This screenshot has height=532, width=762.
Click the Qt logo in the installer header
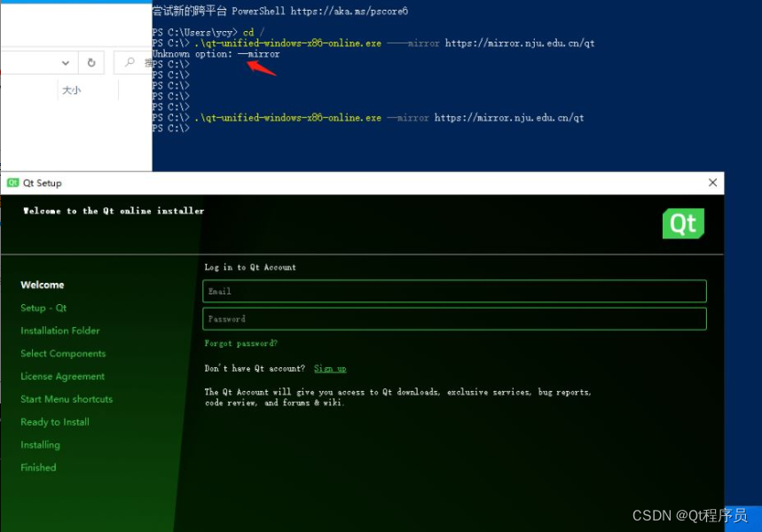pyautogui.click(x=682, y=224)
